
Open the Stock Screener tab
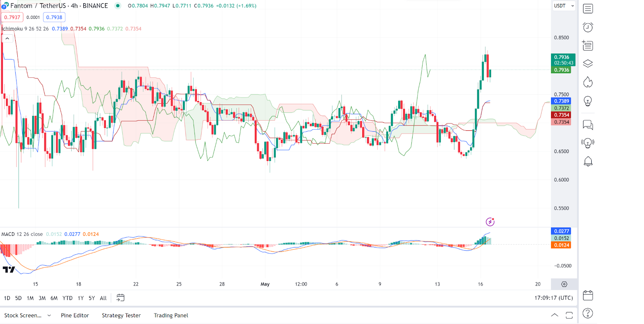pyautogui.click(x=23, y=316)
